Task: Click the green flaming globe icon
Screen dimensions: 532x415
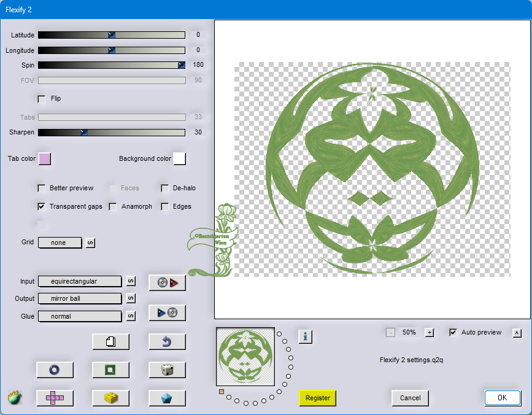Action: tap(15, 397)
